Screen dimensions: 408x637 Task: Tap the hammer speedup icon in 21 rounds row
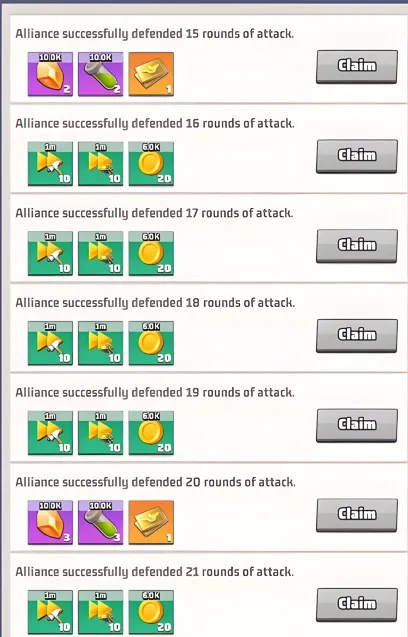pyautogui.click(x=50, y=612)
